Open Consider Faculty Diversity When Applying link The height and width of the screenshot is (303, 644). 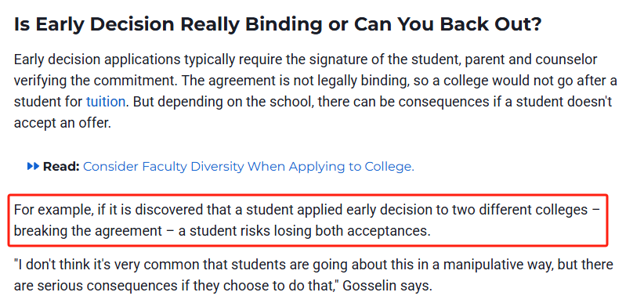(x=248, y=166)
